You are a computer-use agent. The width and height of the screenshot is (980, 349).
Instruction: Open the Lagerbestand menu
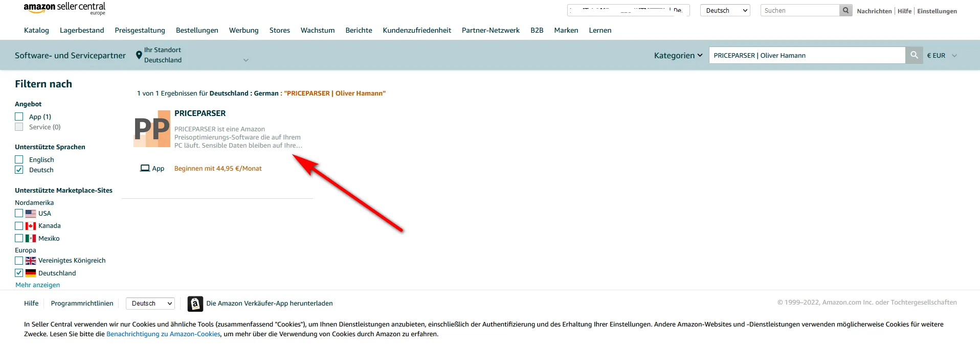point(82,30)
